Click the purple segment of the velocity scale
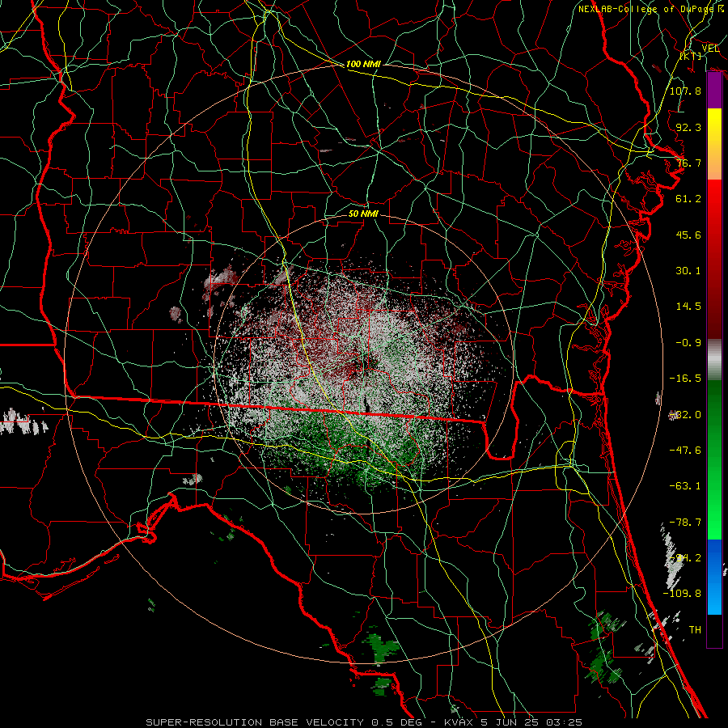The width and height of the screenshot is (728, 728). 714,91
